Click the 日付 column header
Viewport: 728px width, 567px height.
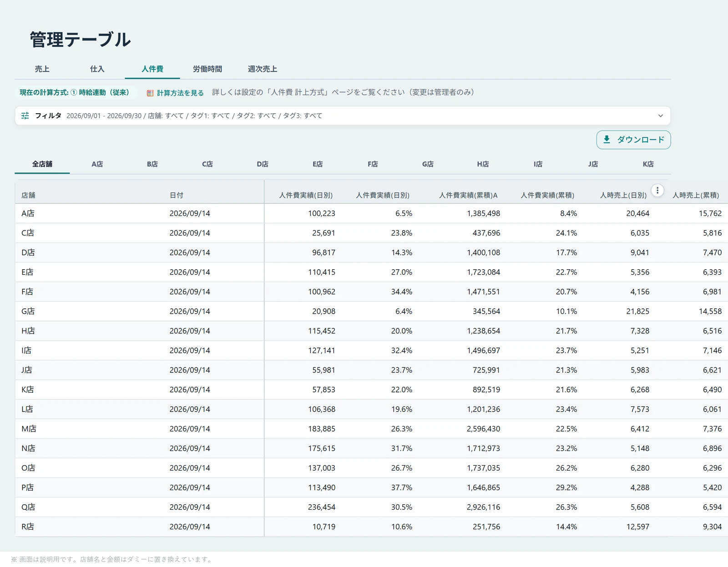(x=177, y=195)
